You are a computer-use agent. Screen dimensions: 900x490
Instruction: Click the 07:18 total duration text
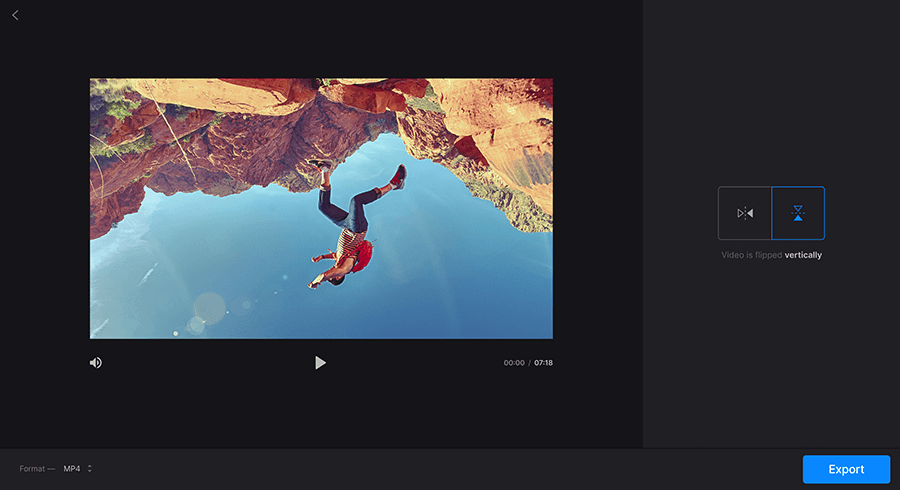tap(544, 363)
